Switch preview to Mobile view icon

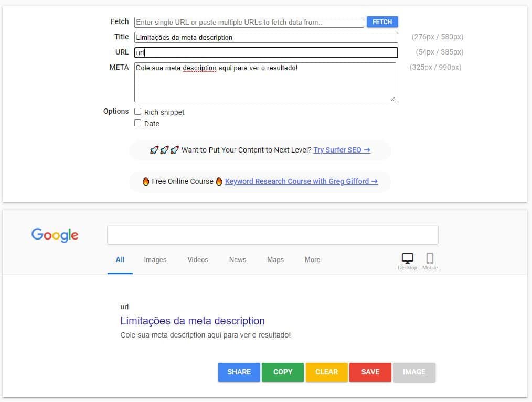pos(430,259)
